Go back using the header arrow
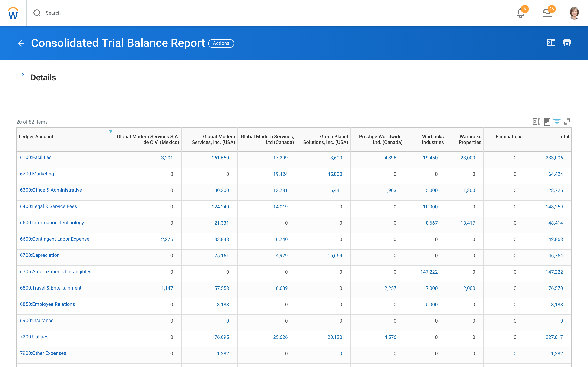This screenshot has height=367, width=588. point(21,43)
